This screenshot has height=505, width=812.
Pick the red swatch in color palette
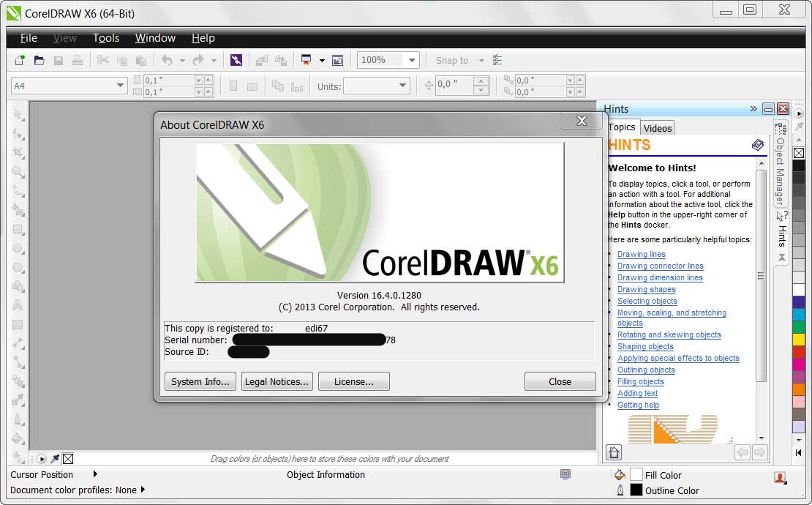[x=799, y=352]
